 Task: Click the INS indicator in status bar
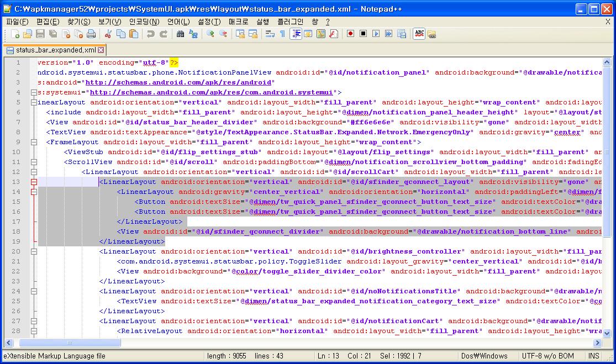(593, 356)
